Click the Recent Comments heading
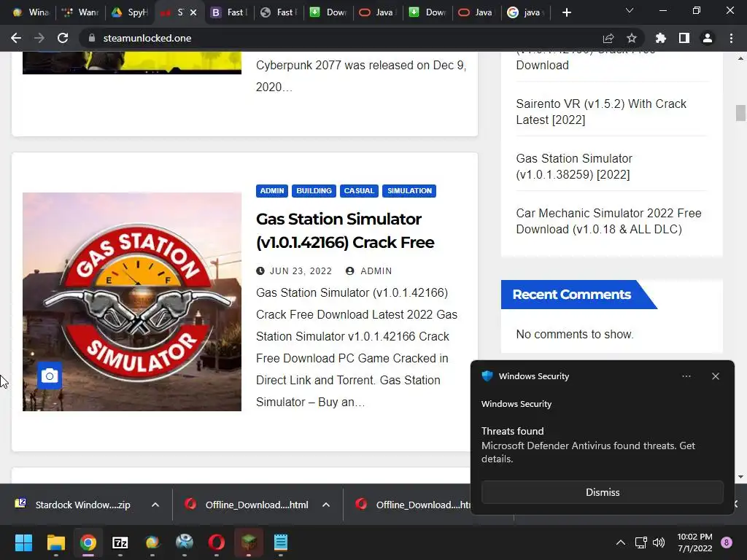Screen dimensions: 747x560 pyautogui.click(x=572, y=295)
